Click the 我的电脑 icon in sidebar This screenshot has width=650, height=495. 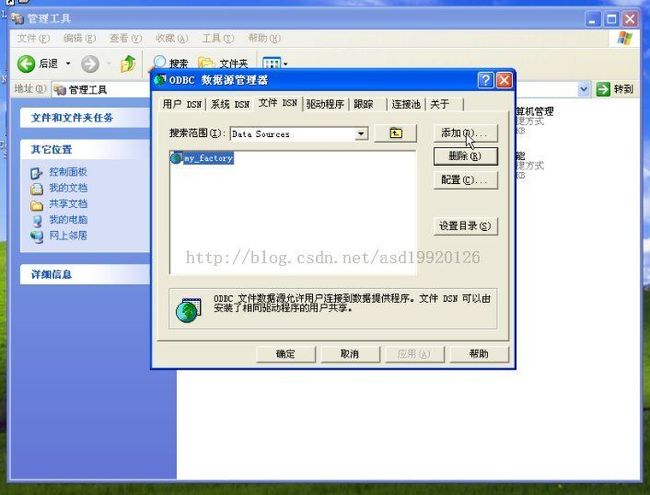point(36,221)
